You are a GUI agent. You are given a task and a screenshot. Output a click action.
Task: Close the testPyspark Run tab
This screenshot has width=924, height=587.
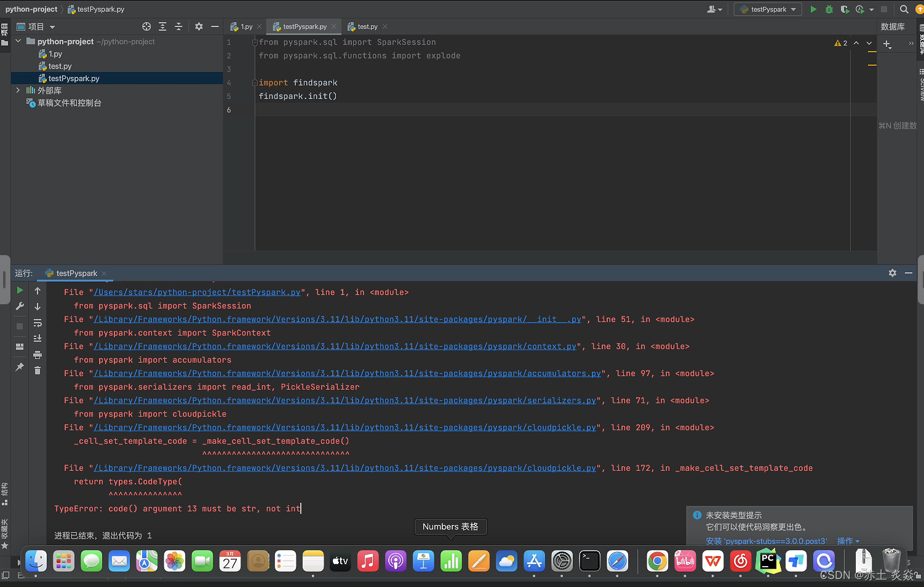pos(104,273)
